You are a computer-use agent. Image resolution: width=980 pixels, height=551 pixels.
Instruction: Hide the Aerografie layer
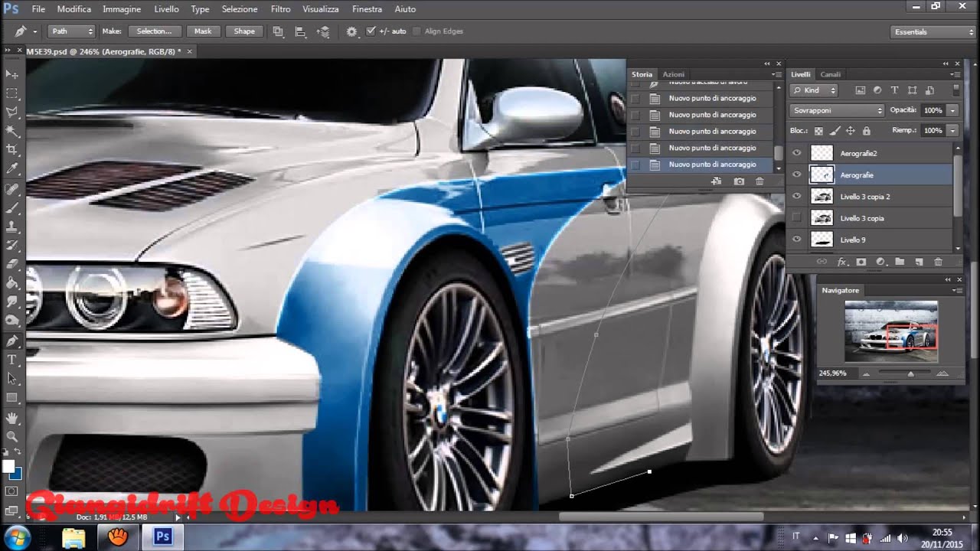[797, 174]
